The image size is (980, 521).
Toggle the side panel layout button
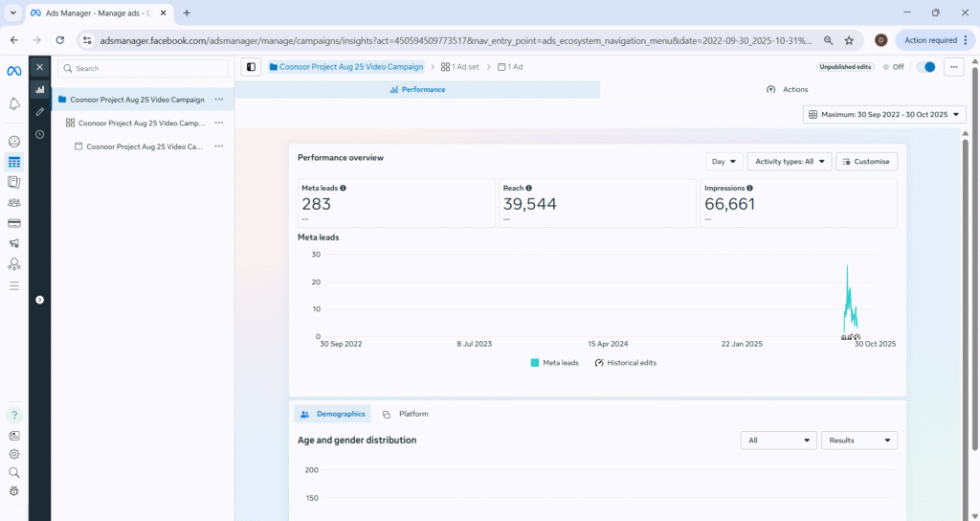point(251,67)
